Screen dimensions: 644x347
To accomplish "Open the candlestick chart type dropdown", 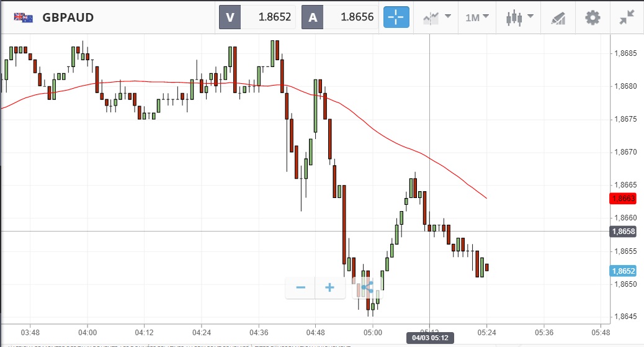I will point(519,17).
